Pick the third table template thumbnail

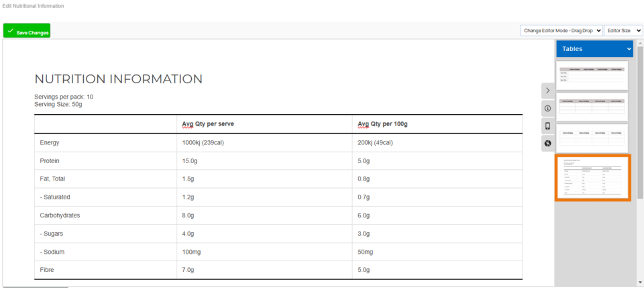tap(592, 138)
